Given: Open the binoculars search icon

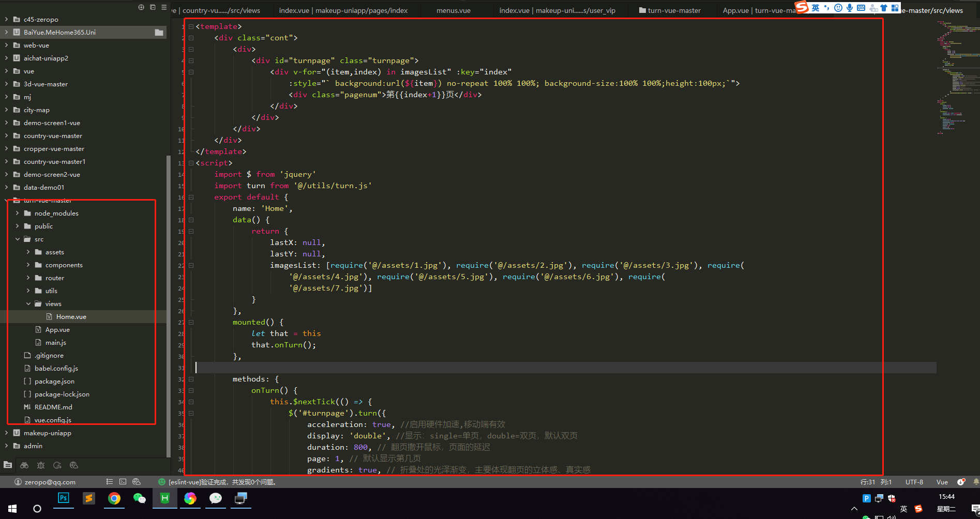Looking at the screenshot, I should pyautogui.click(x=24, y=465).
